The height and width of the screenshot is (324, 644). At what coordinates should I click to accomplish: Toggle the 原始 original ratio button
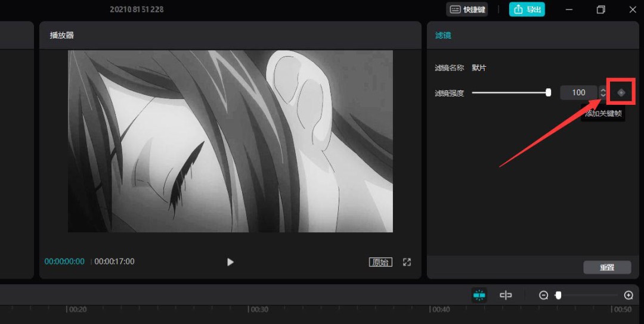380,262
